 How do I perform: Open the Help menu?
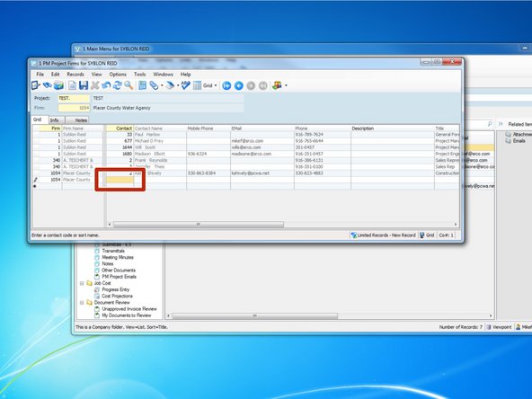[x=186, y=75]
